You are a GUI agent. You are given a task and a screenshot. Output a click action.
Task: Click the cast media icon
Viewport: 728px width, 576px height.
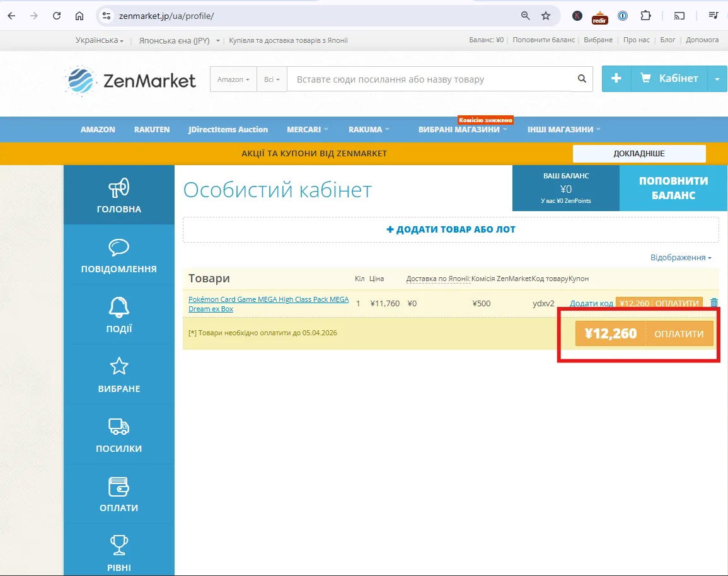click(679, 16)
